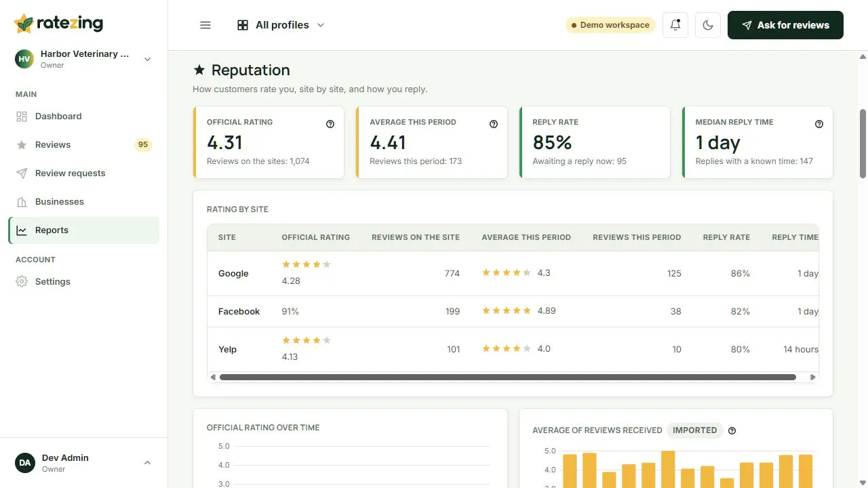Click the Settings gear icon

click(22, 282)
